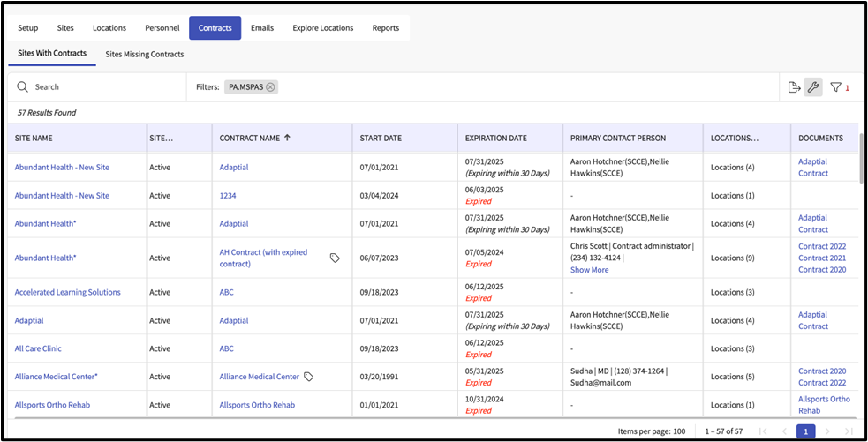Click the search magnifier icon
This screenshot has height=442, width=868.
(22, 87)
